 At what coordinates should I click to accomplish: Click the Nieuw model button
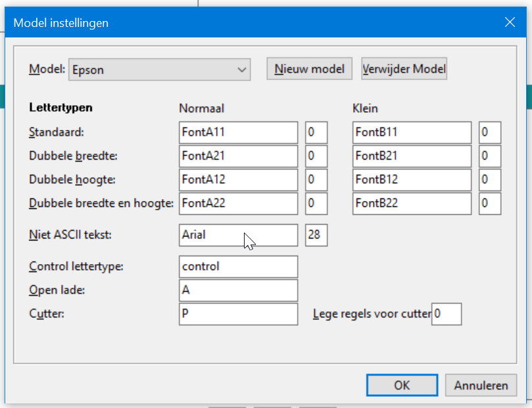[310, 69]
